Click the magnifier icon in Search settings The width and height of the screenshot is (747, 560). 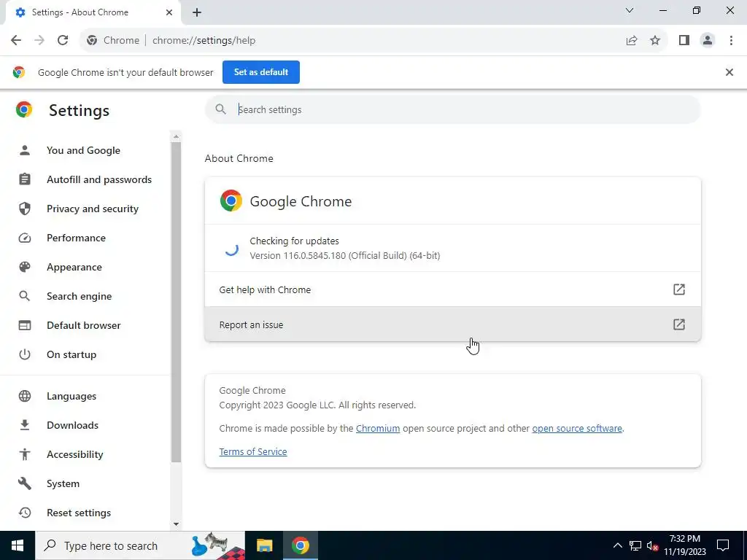click(x=220, y=109)
